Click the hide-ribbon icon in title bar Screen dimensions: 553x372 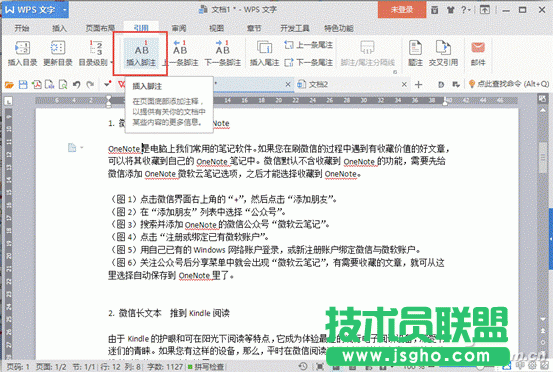(485, 10)
